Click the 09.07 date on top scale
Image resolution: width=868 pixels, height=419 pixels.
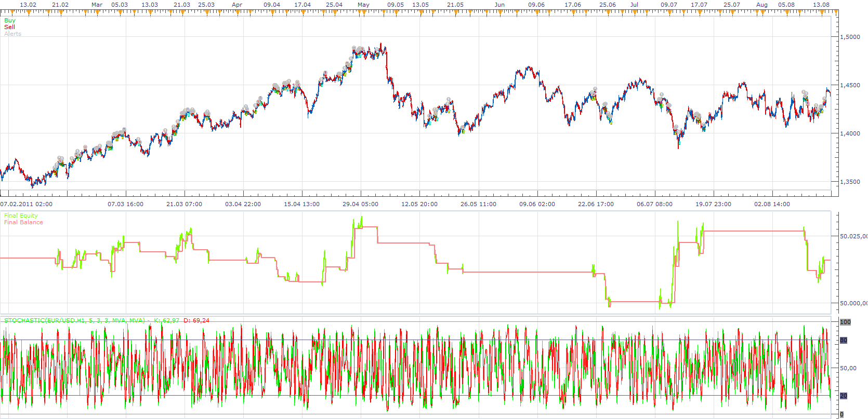click(669, 5)
